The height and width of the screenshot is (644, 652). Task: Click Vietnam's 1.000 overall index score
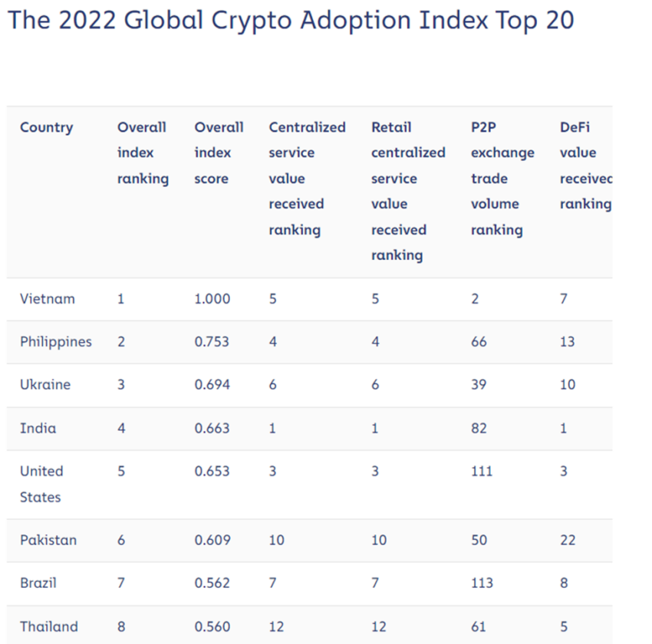212,299
